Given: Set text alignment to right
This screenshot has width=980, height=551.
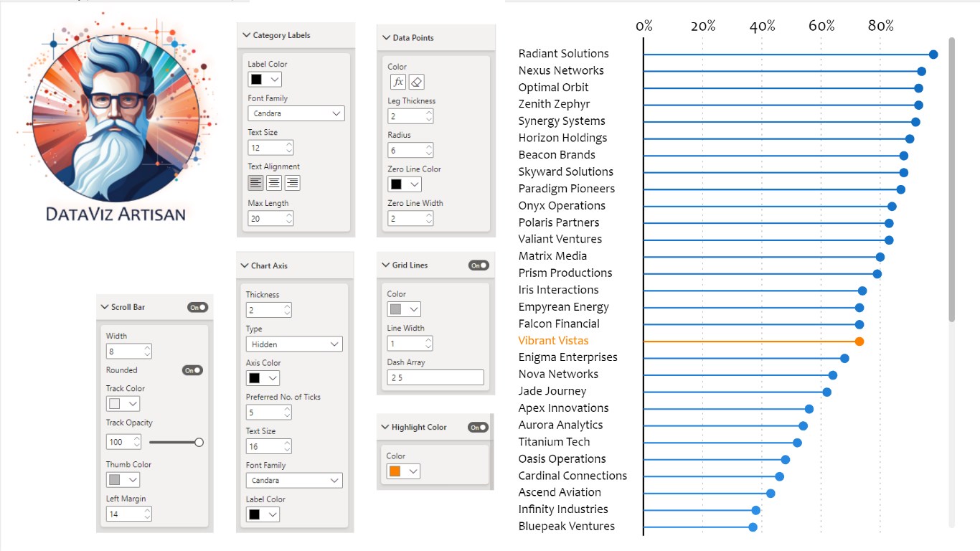Looking at the screenshot, I should [x=292, y=182].
